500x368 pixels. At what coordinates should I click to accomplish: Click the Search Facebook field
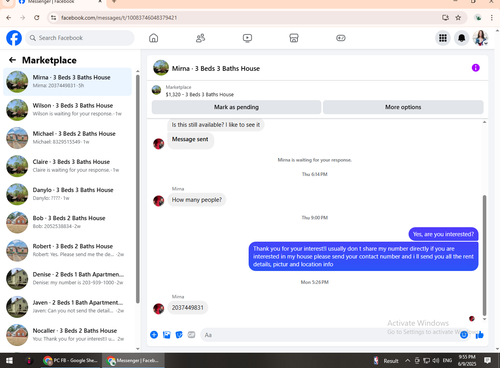pos(80,38)
